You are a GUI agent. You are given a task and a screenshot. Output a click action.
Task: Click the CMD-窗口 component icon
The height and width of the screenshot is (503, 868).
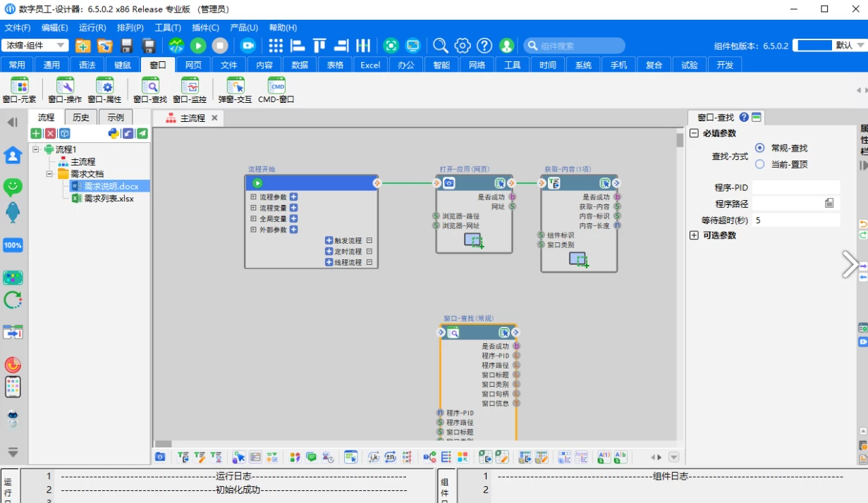pyautogui.click(x=276, y=86)
